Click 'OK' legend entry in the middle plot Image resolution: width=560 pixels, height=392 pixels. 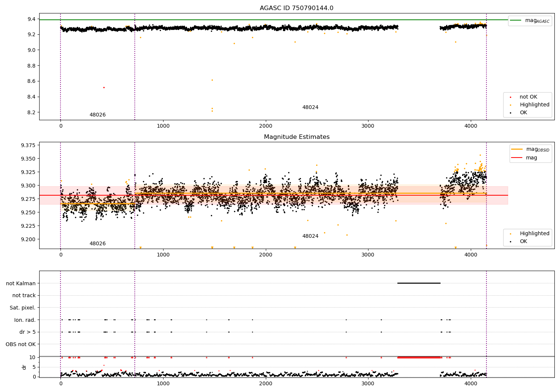519,242
